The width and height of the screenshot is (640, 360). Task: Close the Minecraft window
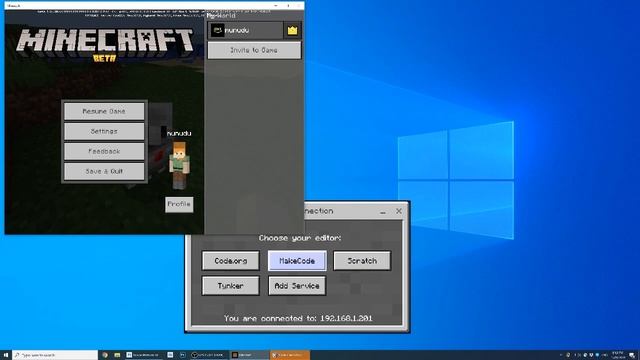(299, 6)
